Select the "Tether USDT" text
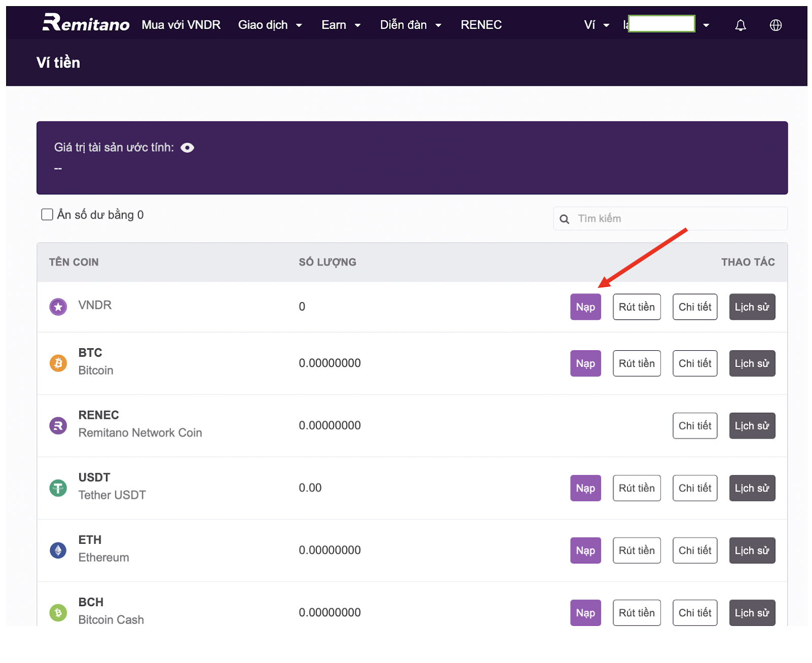The height and width of the screenshot is (663, 812). (x=112, y=495)
